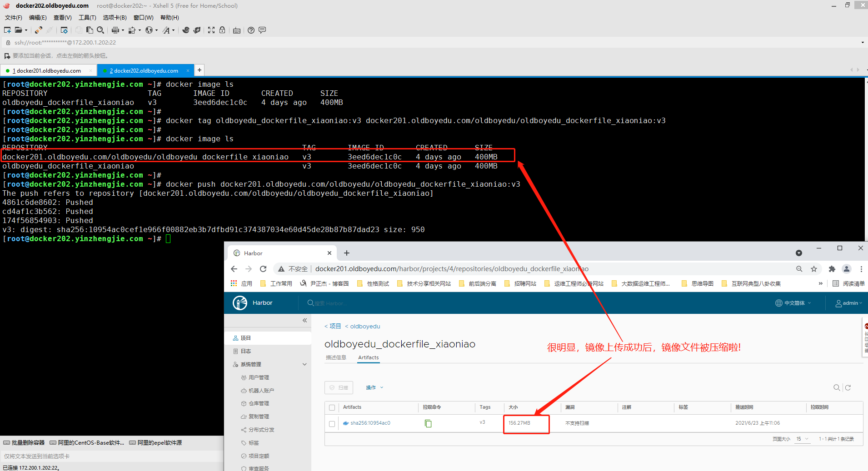The height and width of the screenshot is (471, 868).
Task: Open the sha256:10954ac0 artifact link
Action: 370,423
